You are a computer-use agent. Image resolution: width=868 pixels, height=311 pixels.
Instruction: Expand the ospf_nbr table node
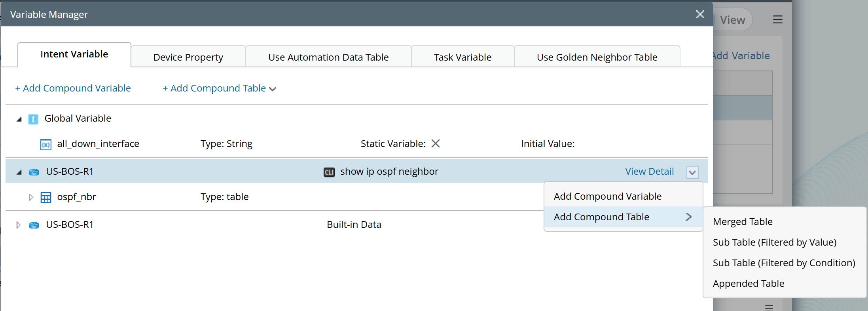[x=31, y=197]
